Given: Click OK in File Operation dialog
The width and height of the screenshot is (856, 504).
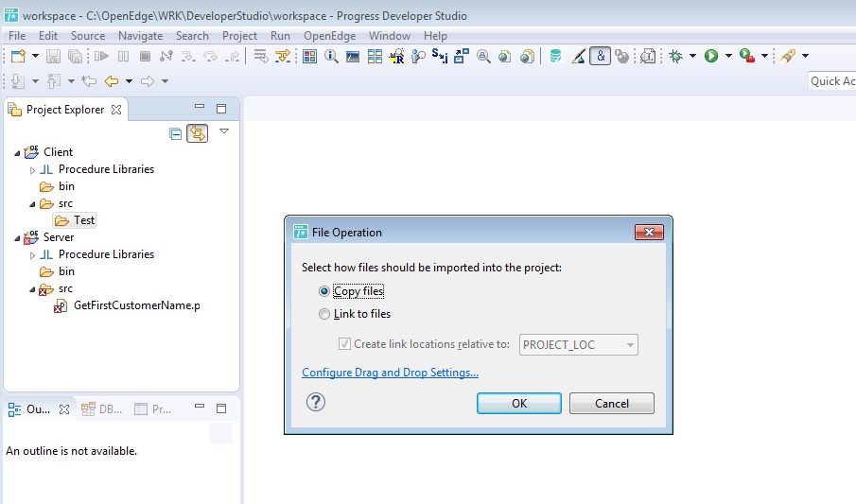Looking at the screenshot, I should (x=519, y=404).
